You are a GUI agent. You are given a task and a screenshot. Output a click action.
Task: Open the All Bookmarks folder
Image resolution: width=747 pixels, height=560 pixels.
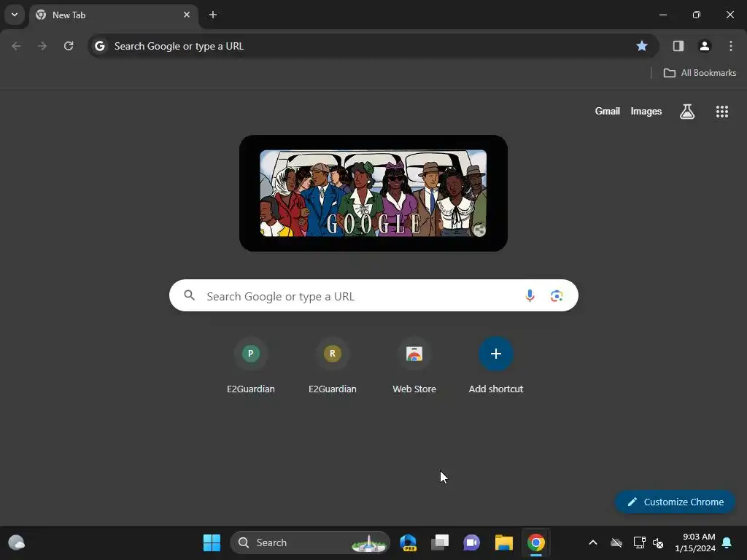coord(700,73)
